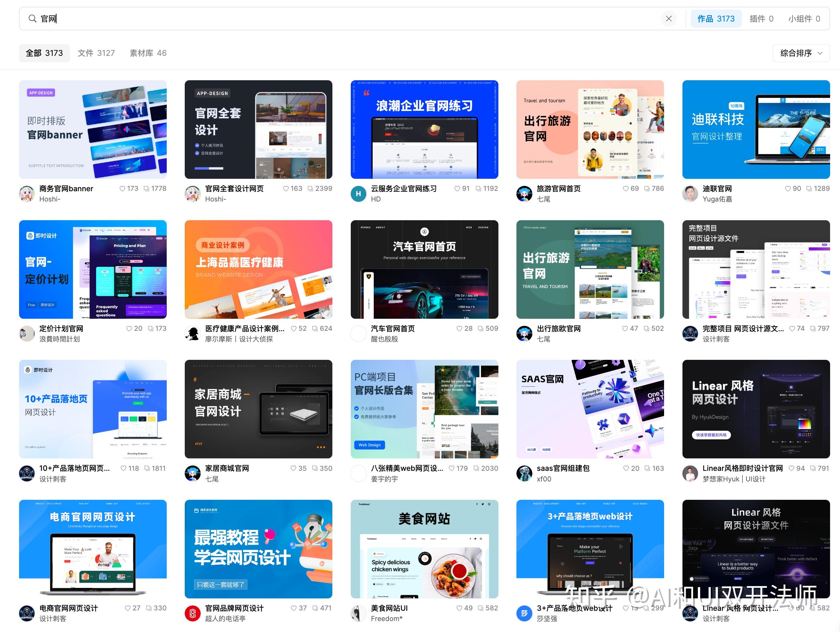The width and height of the screenshot is (840, 632).
Task: Click the copy icon on 美食网站UI card
Action: [481, 608]
